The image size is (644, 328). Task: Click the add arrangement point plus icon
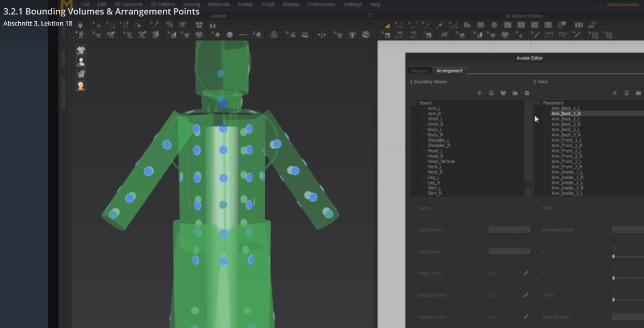click(615, 93)
